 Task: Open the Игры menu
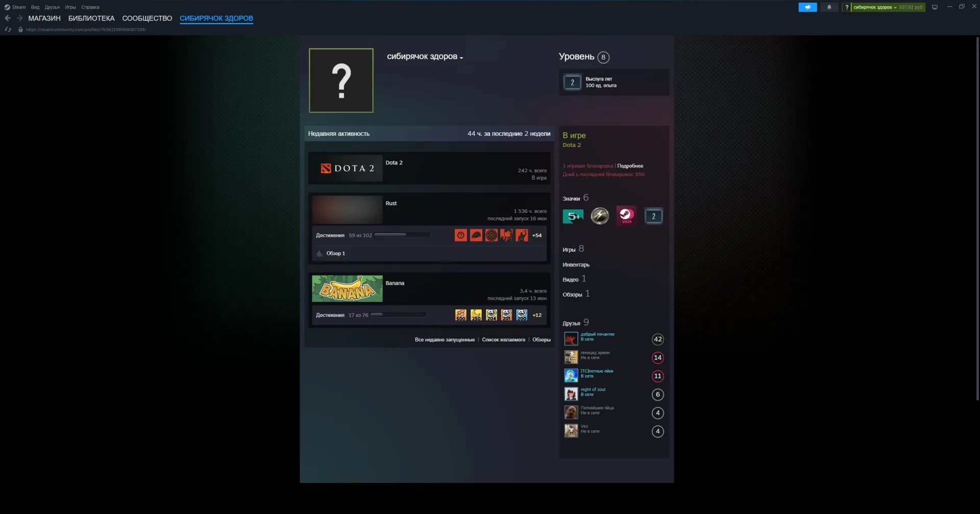[70, 7]
